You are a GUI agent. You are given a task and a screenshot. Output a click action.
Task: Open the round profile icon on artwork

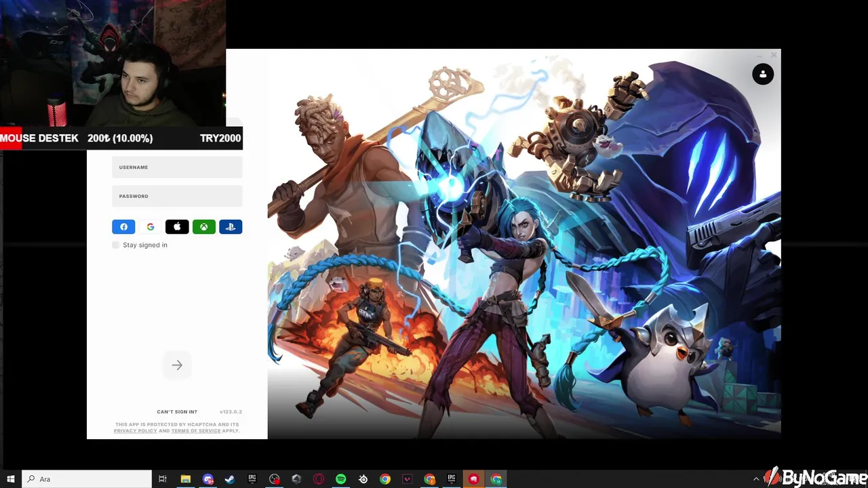click(x=763, y=75)
